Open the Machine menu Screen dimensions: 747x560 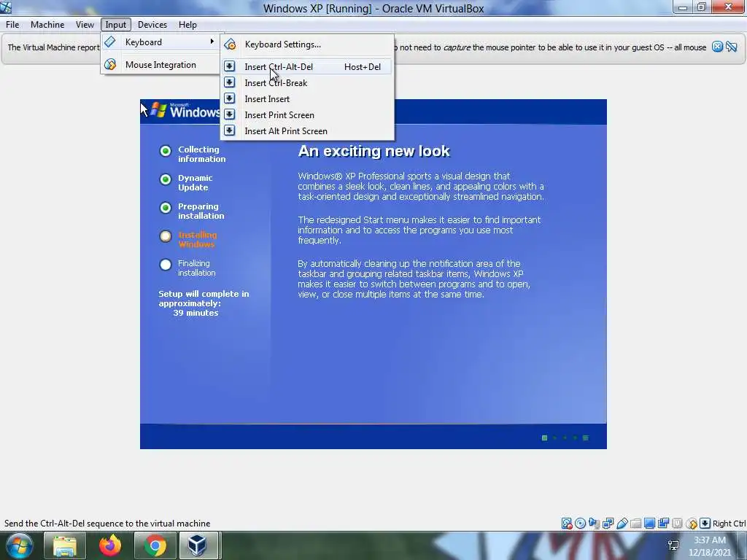tap(47, 25)
